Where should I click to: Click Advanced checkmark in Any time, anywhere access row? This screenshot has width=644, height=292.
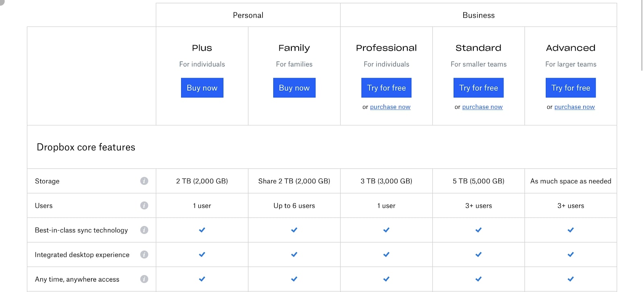point(571,279)
